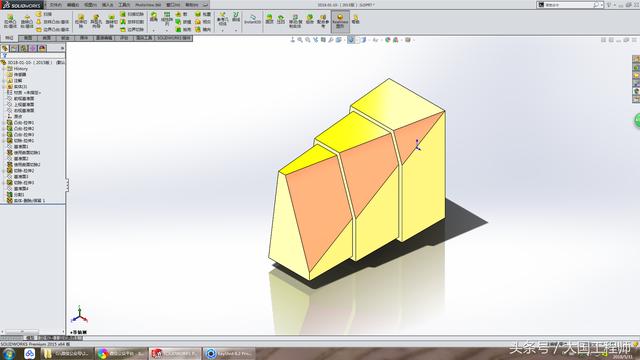The image size is (640, 360).
Task: Open Fillet tool dropdown arrow
Action: 153,31
